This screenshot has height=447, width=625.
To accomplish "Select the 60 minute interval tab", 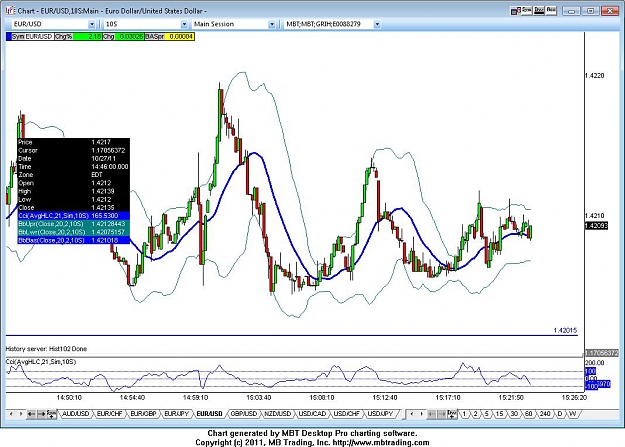I will [529, 414].
